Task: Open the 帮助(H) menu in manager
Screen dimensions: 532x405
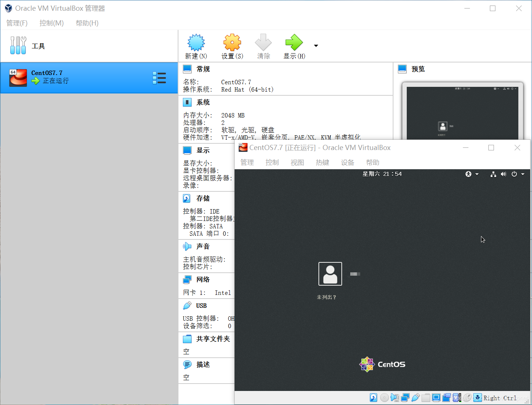Action: (x=87, y=23)
